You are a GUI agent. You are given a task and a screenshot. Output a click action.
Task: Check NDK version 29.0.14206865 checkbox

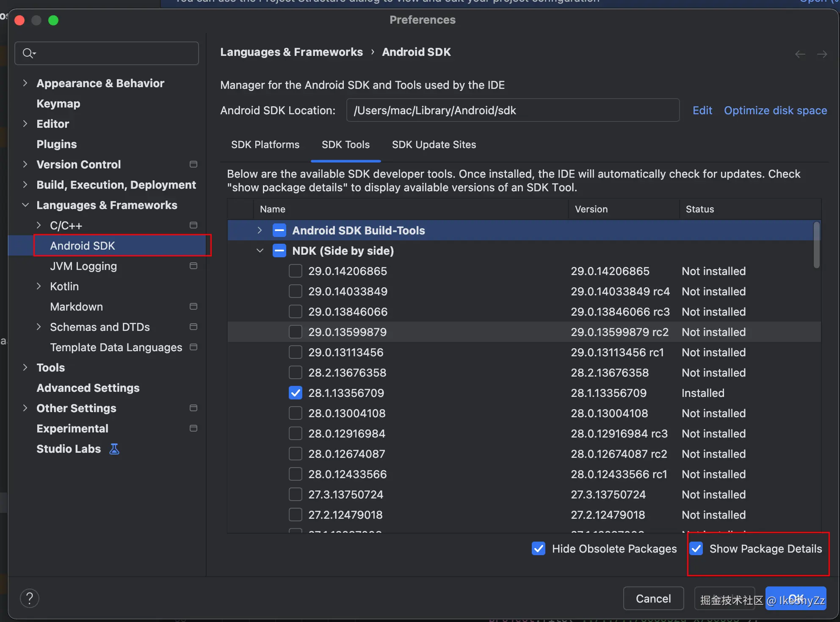(x=295, y=271)
